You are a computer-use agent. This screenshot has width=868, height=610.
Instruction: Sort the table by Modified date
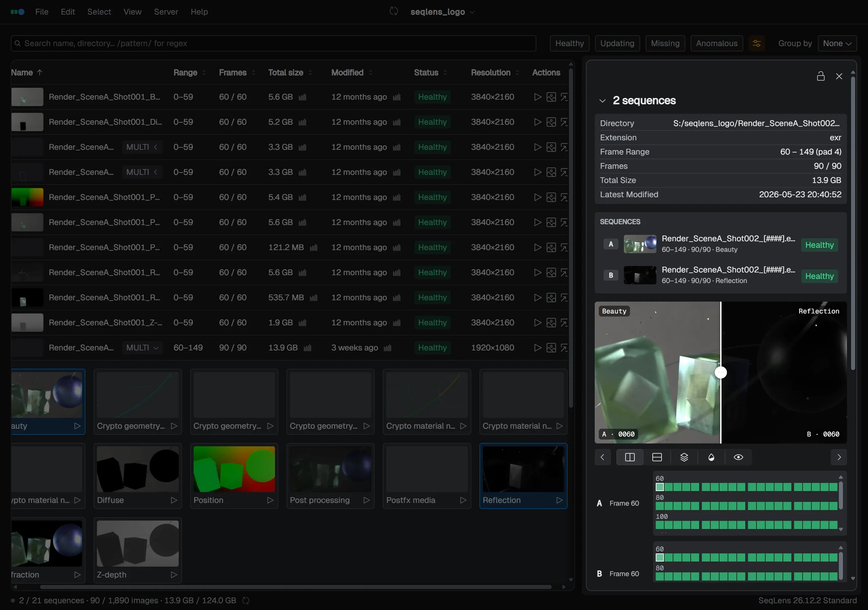click(352, 73)
